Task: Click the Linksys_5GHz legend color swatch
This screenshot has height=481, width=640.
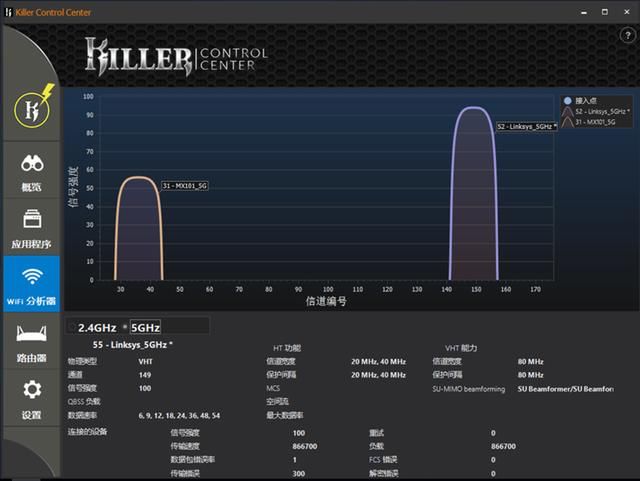Action: [x=567, y=111]
